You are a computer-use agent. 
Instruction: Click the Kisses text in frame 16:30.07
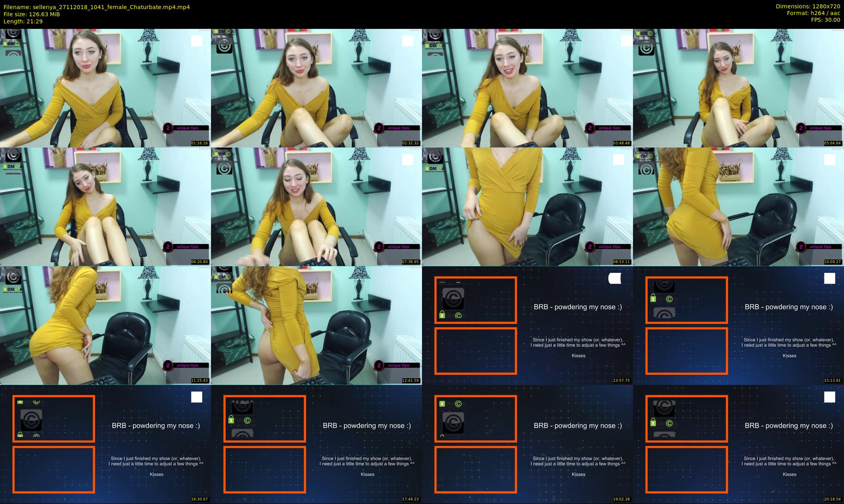point(156,474)
